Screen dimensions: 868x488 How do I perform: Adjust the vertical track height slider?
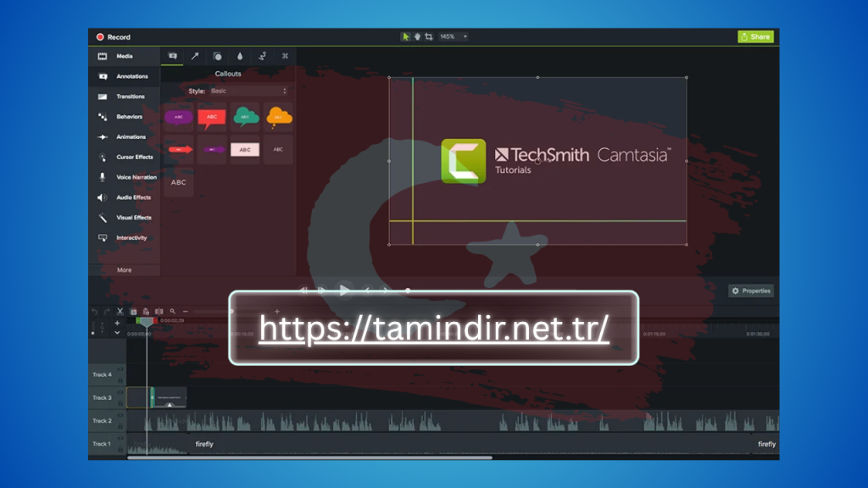pos(92,328)
